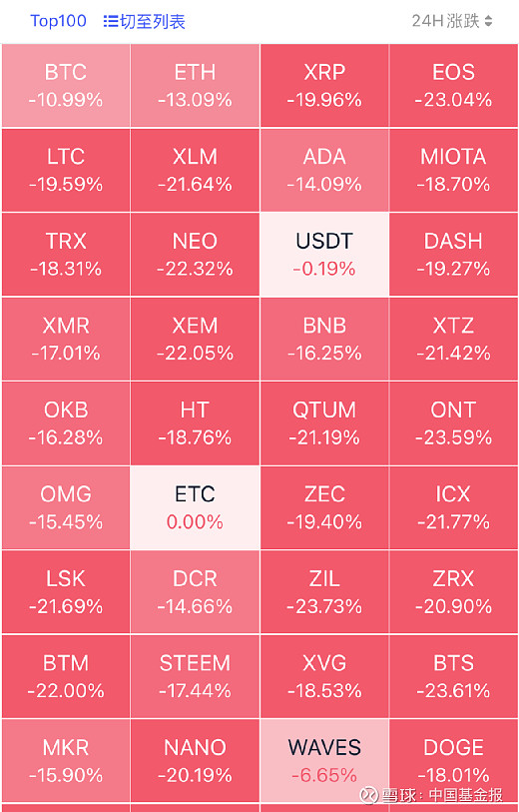Switch to list view via 切至列表

tap(145, 21)
